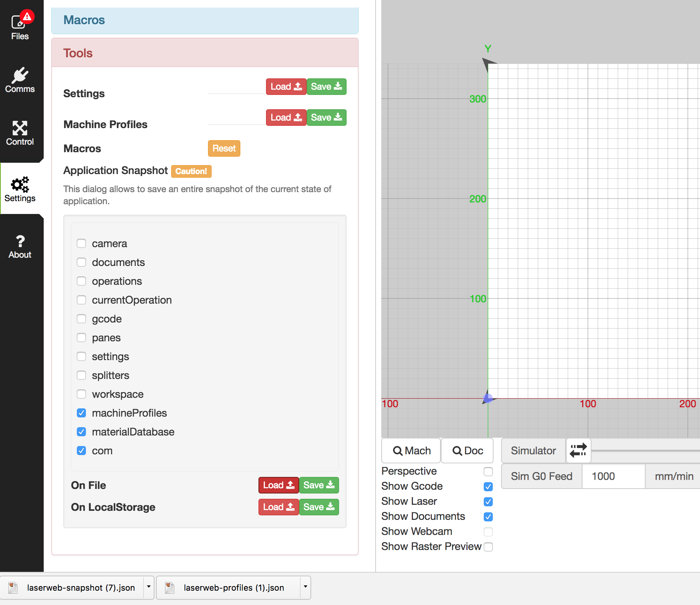Open the Settings gears icon
Image resolution: width=700 pixels, height=605 pixels.
[20, 184]
